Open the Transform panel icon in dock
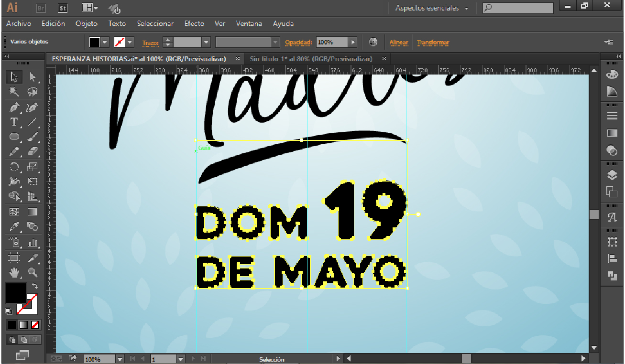The width and height of the screenshot is (625, 364). pos(612,242)
